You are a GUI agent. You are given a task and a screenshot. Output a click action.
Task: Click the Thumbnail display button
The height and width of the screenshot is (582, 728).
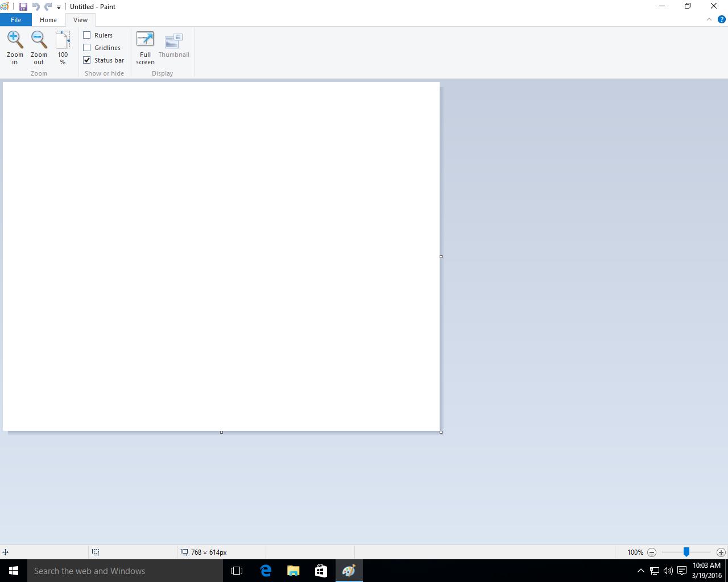pos(173,45)
